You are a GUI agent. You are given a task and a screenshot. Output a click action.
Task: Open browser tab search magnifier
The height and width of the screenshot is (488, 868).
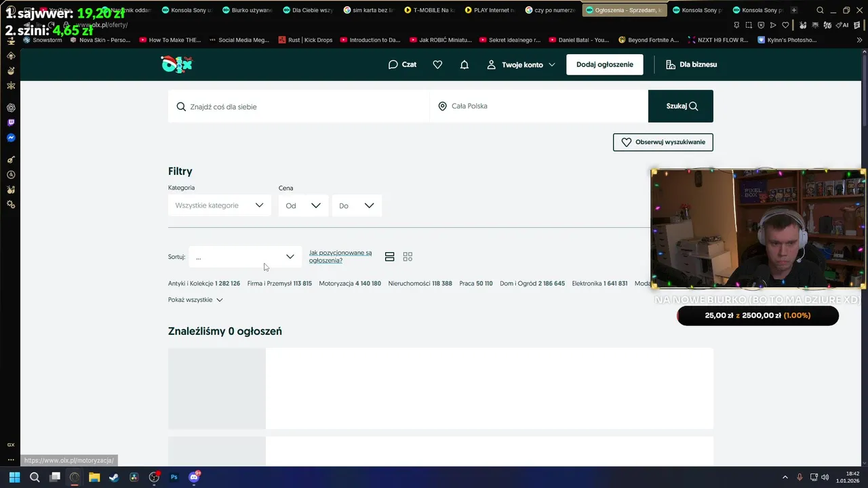click(820, 10)
